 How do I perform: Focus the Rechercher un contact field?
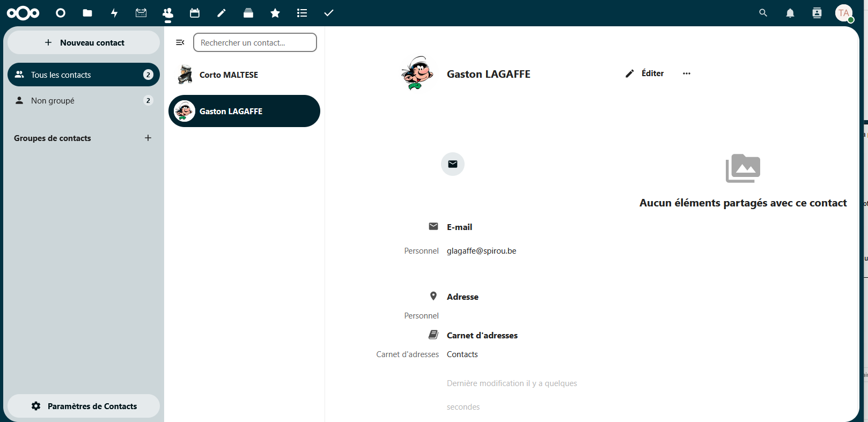255,42
